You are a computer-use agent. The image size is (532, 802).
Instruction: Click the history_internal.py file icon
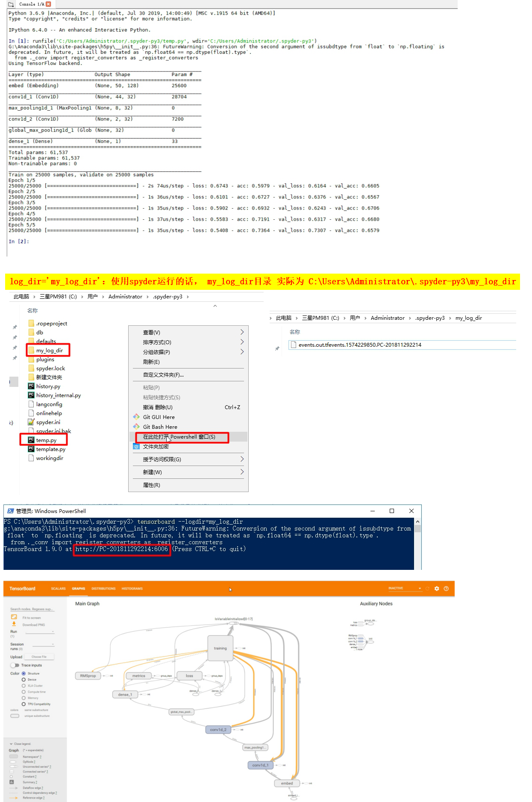tap(31, 395)
